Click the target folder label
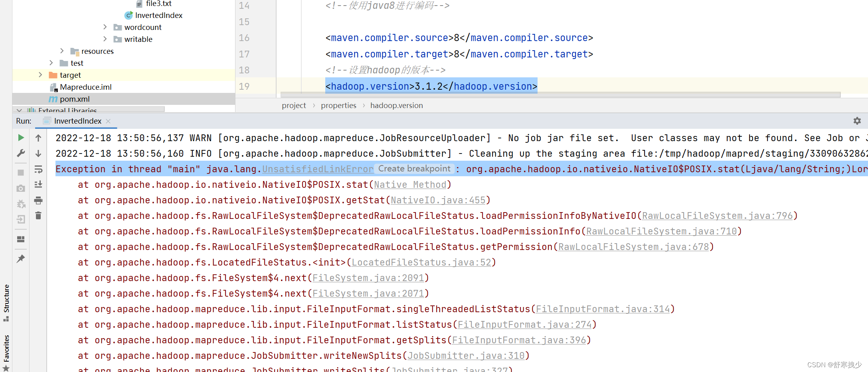This screenshot has width=868, height=372. click(70, 75)
